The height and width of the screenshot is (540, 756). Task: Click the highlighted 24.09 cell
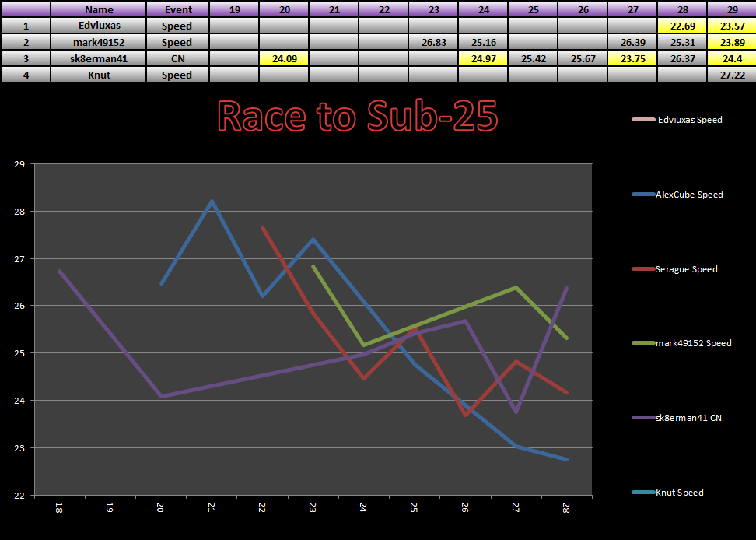[x=285, y=58]
